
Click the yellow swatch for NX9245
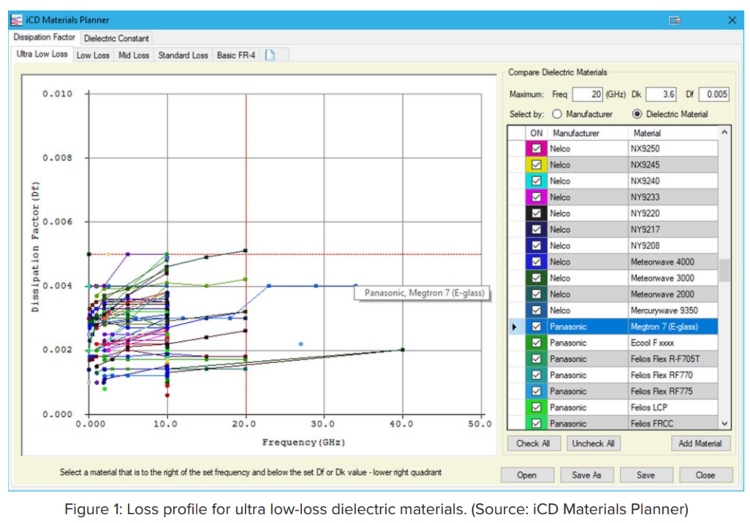click(536, 165)
